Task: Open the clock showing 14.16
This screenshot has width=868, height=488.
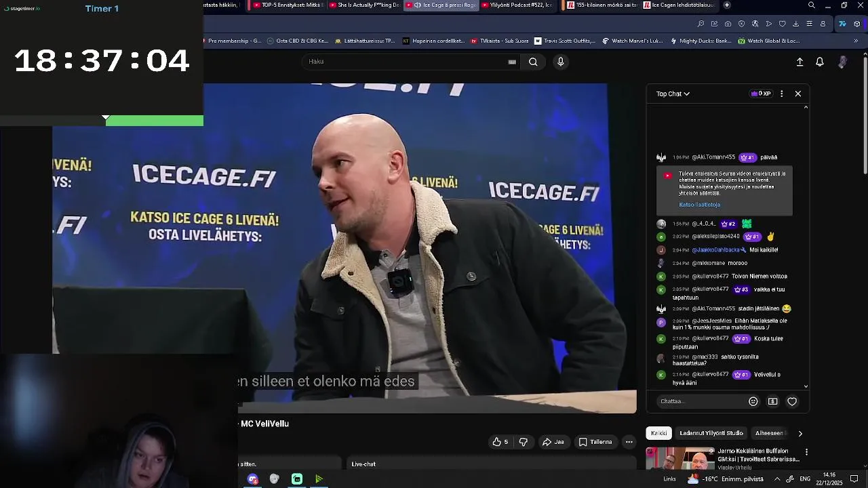Action: click(829, 479)
